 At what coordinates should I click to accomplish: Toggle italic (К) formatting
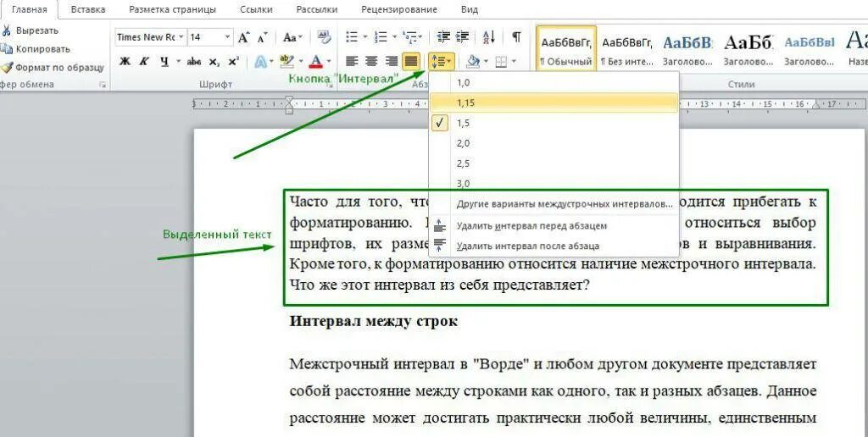coord(143,62)
